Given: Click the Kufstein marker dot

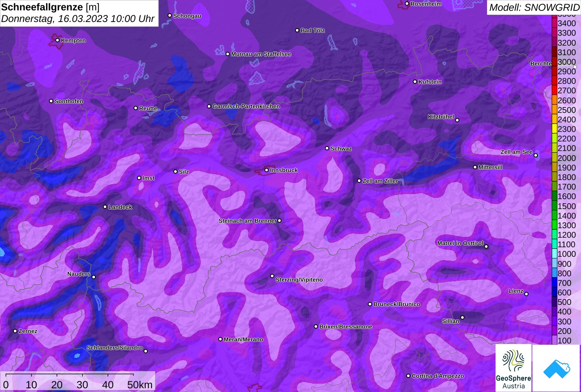Looking at the screenshot, I should (x=415, y=82).
